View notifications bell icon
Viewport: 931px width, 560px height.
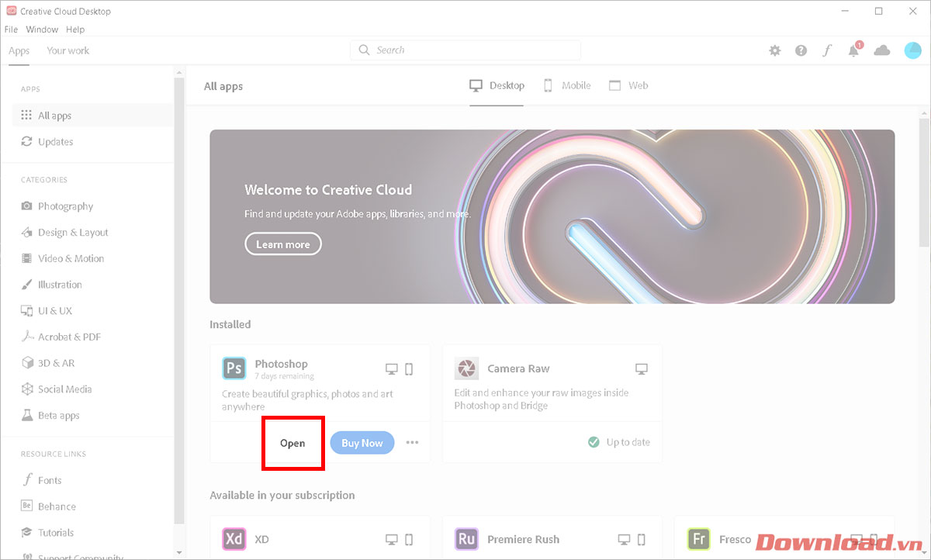pyautogui.click(x=854, y=50)
